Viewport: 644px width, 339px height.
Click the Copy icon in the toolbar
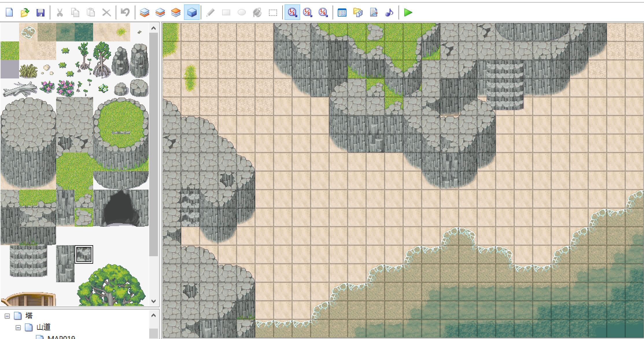click(75, 12)
